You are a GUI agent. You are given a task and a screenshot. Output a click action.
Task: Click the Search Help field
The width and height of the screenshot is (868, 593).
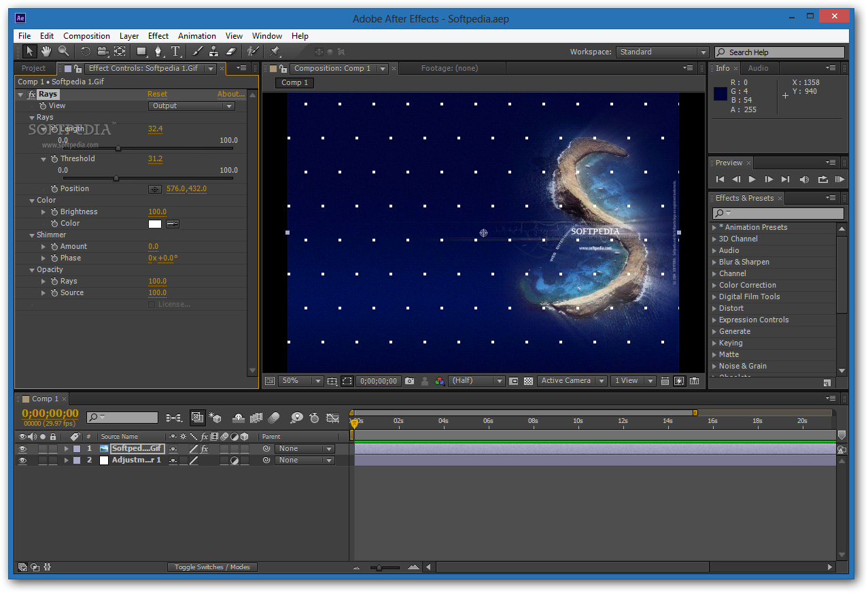pyautogui.click(x=780, y=52)
